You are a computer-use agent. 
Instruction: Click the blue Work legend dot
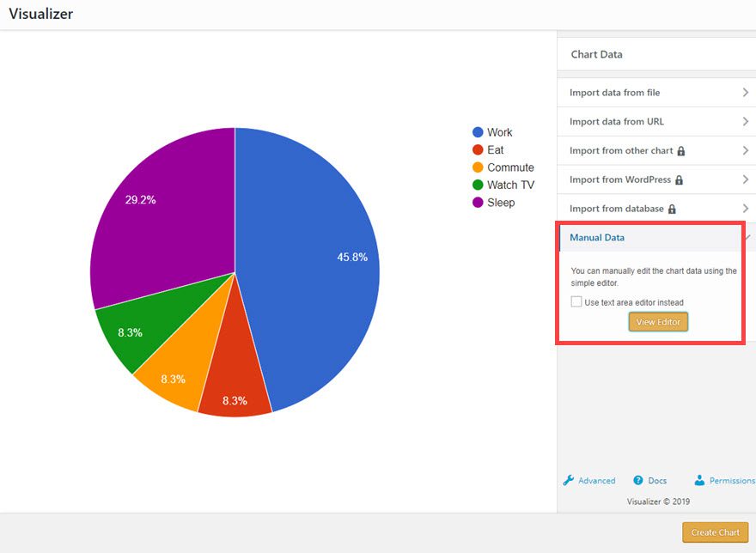478,132
